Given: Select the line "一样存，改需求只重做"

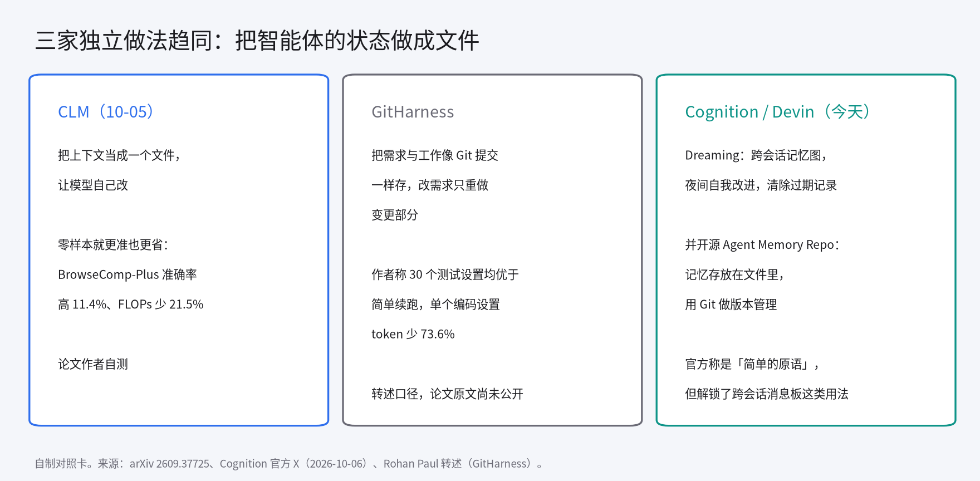Looking at the screenshot, I should pyautogui.click(x=430, y=185).
